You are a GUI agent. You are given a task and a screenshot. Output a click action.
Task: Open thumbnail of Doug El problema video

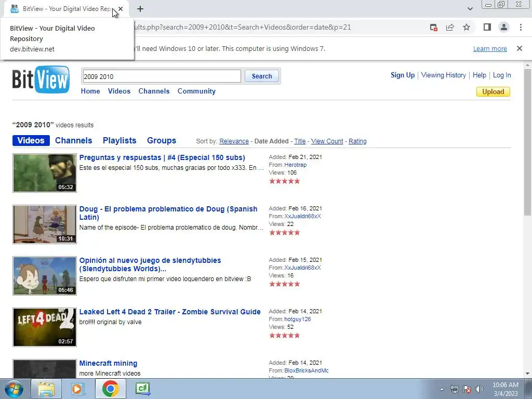[45, 224]
